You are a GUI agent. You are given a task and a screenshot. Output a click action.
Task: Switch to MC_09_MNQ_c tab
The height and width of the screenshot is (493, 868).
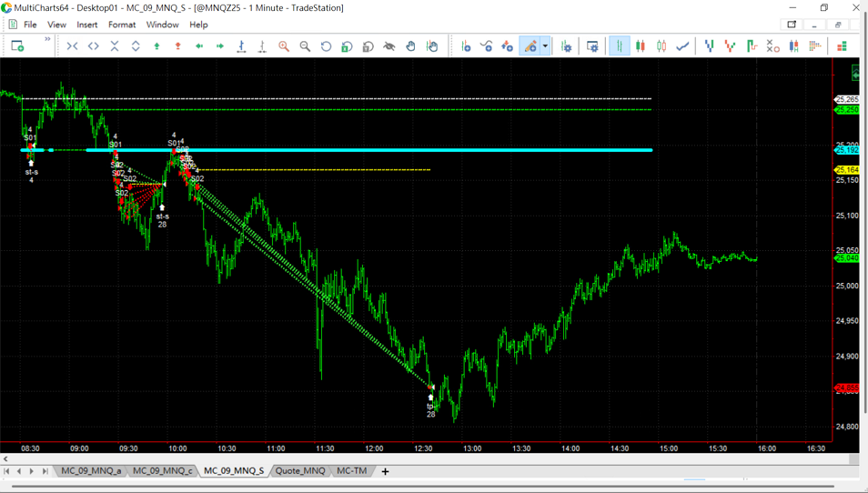coord(162,471)
